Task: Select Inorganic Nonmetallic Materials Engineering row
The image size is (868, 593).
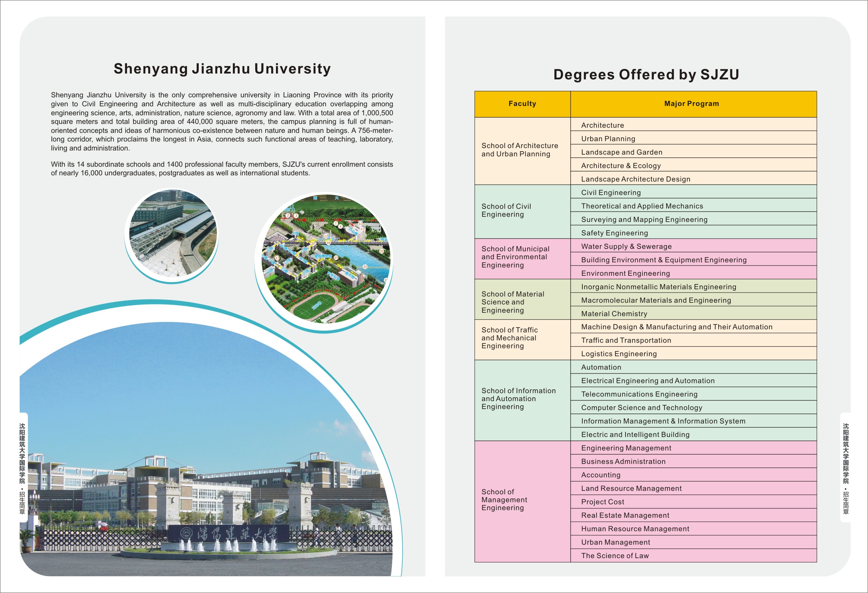Action: [x=693, y=285]
